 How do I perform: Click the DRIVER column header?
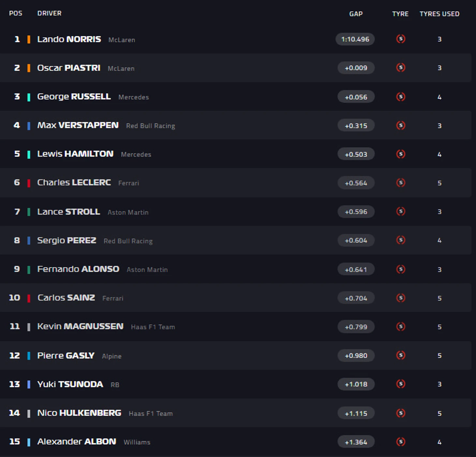click(49, 13)
